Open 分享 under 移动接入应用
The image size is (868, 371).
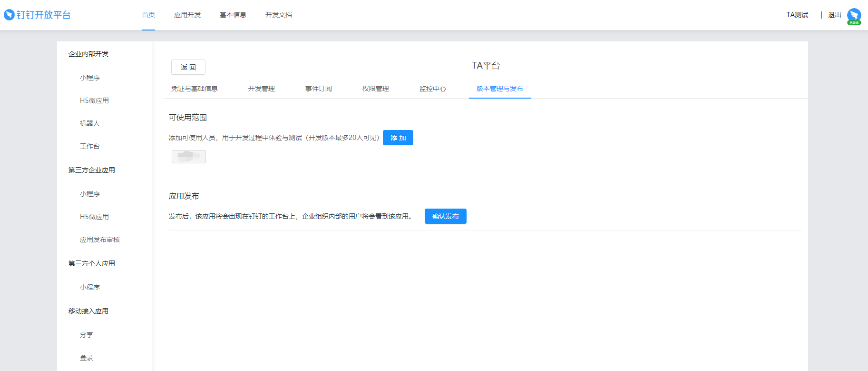[x=87, y=335]
